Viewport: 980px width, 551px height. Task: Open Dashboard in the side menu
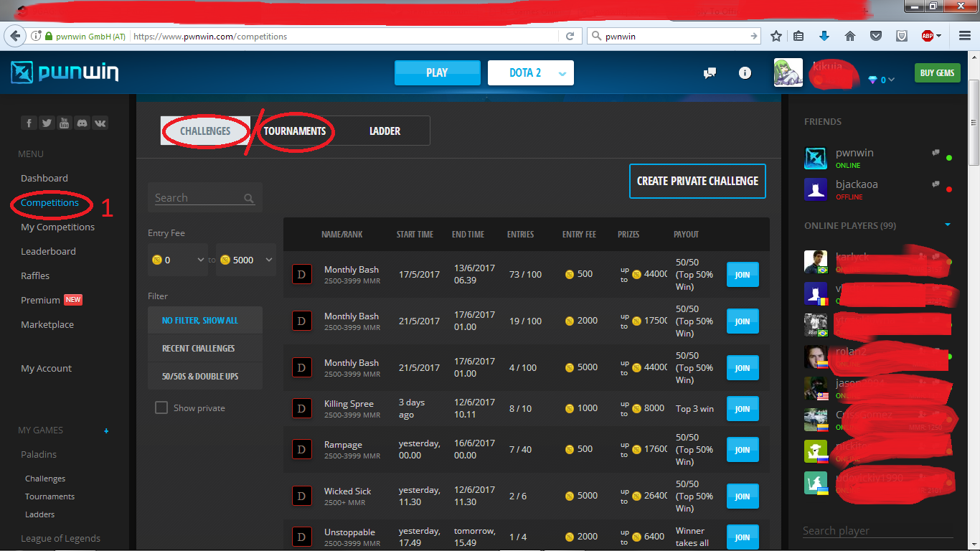click(44, 178)
